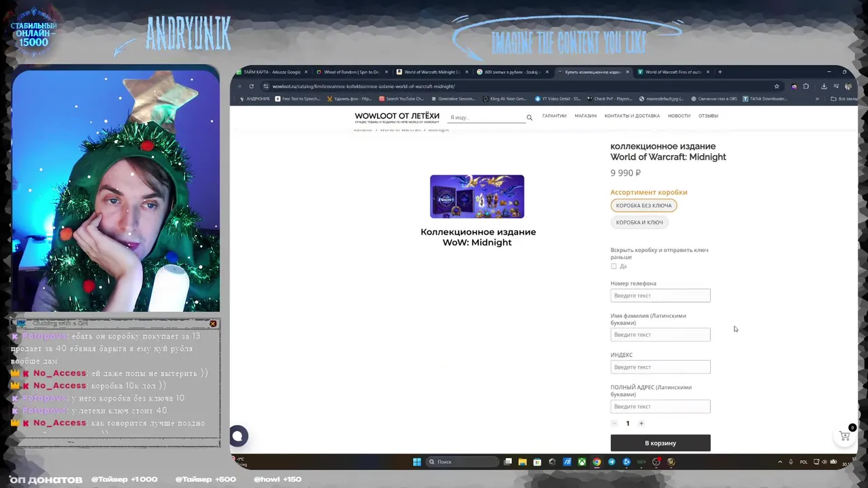868x488 pixels.
Task: Open the browser extensions puzzle icon
Action: 806,86
